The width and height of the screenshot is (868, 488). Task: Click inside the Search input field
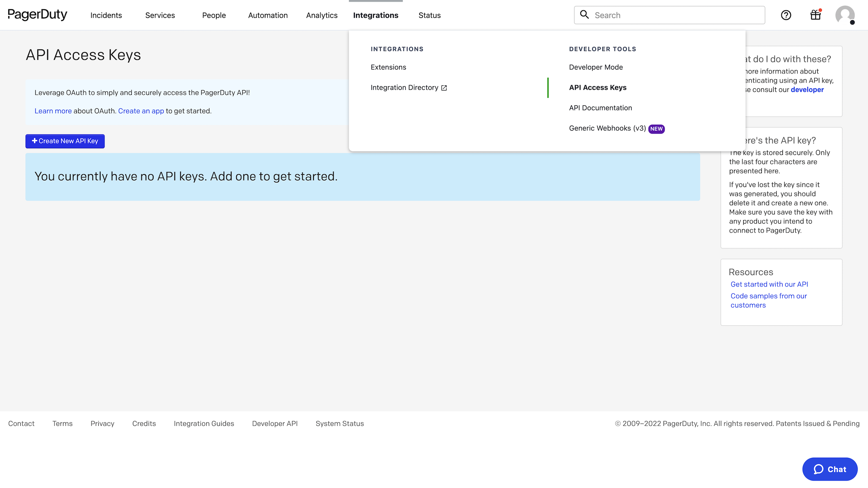click(x=670, y=15)
